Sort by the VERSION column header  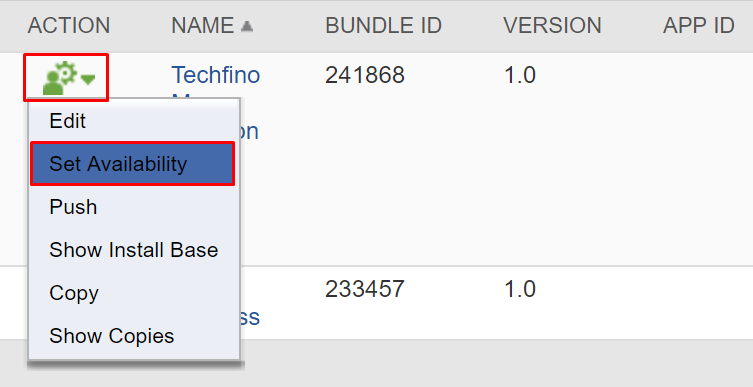pos(552,25)
